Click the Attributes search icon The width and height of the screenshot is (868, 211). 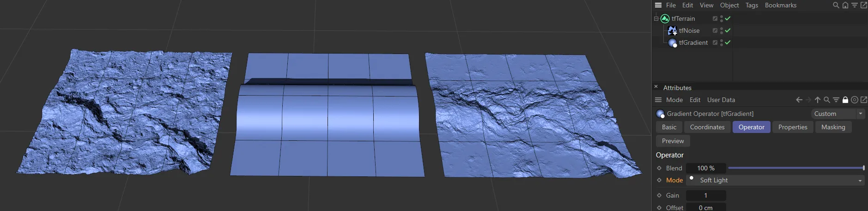[x=827, y=100]
